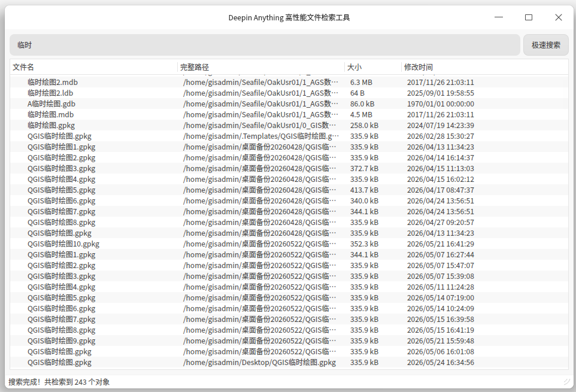Select the A临时绘图.gdb entry
The height and width of the screenshot is (392, 576).
pyautogui.click(x=51, y=104)
